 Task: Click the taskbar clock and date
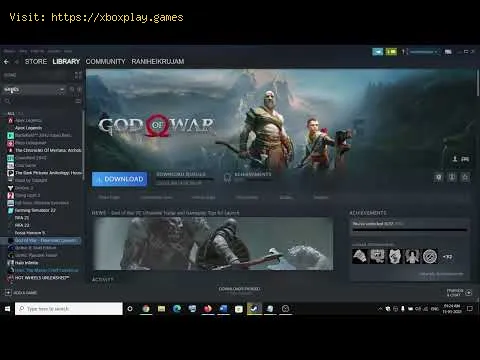[452, 309]
